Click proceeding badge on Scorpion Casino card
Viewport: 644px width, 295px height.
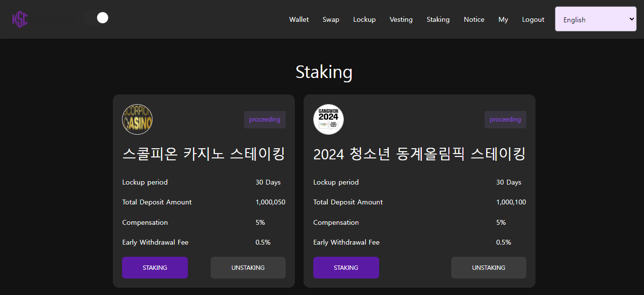point(265,120)
